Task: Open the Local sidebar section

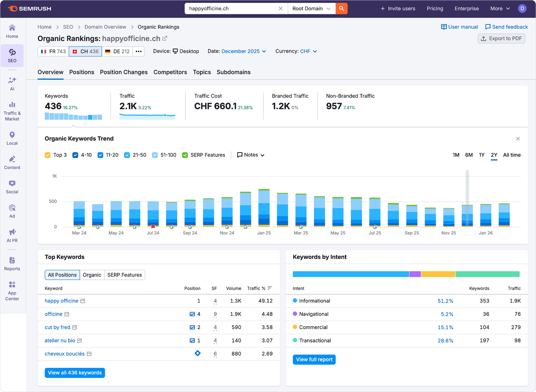Action: click(x=12, y=138)
